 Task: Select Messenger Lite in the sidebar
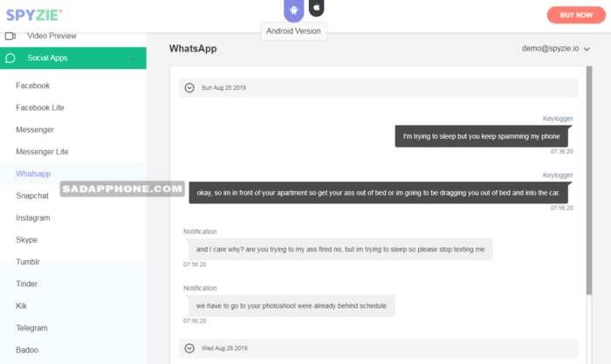(42, 152)
